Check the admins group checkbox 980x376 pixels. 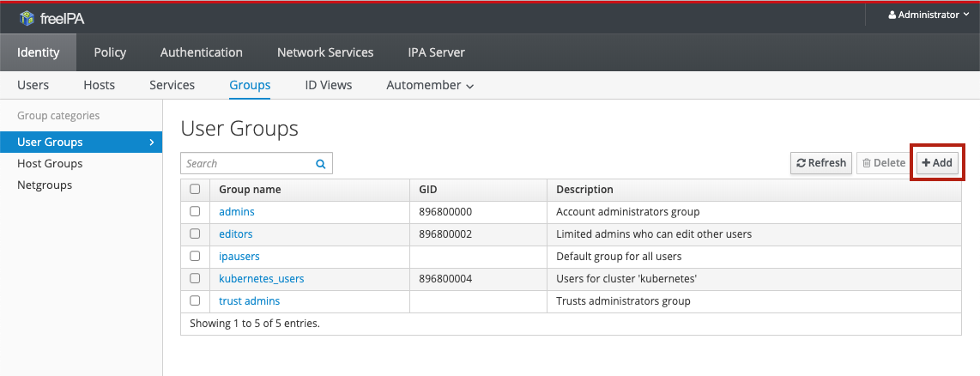tap(195, 211)
